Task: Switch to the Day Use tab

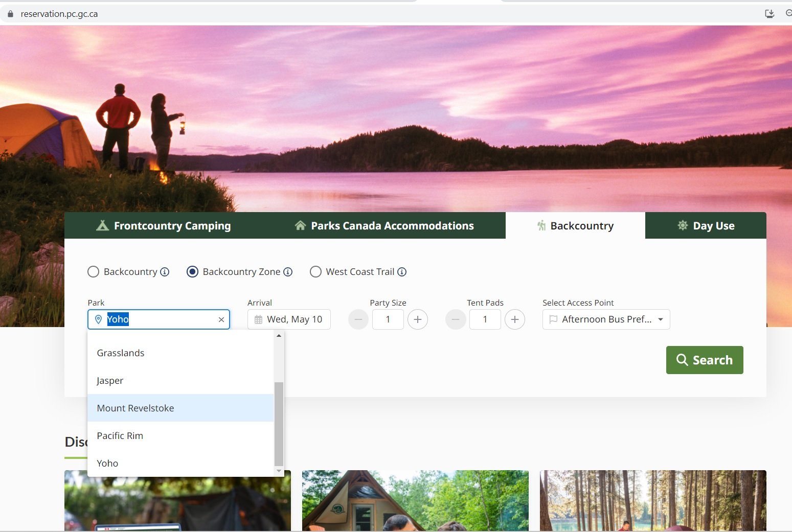Action: coord(706,225)
